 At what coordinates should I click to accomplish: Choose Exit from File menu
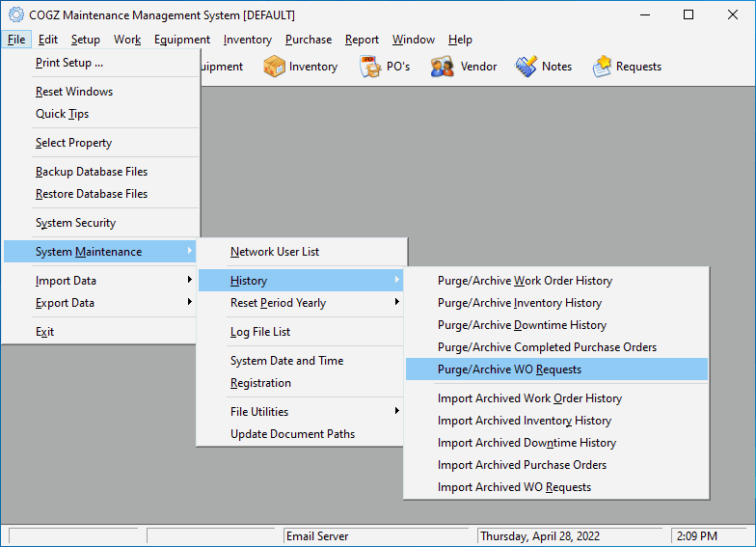[100, 332]
